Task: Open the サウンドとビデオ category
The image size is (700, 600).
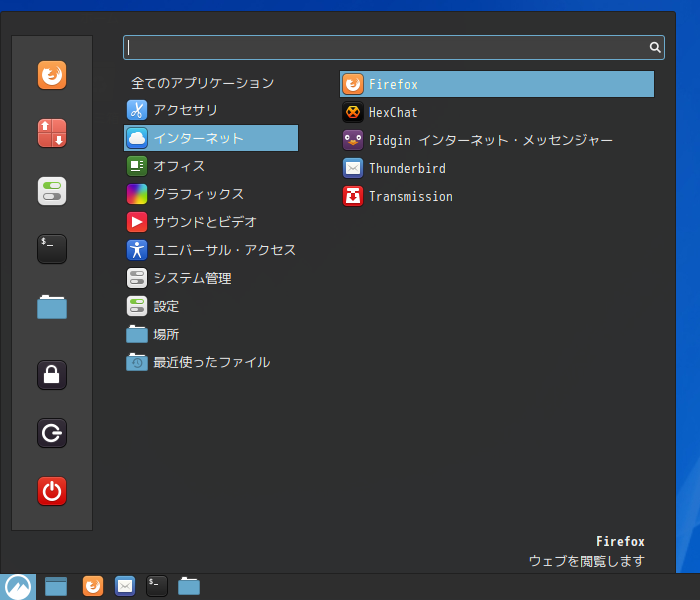Action: pyautogui.click(x=211, y=222)
